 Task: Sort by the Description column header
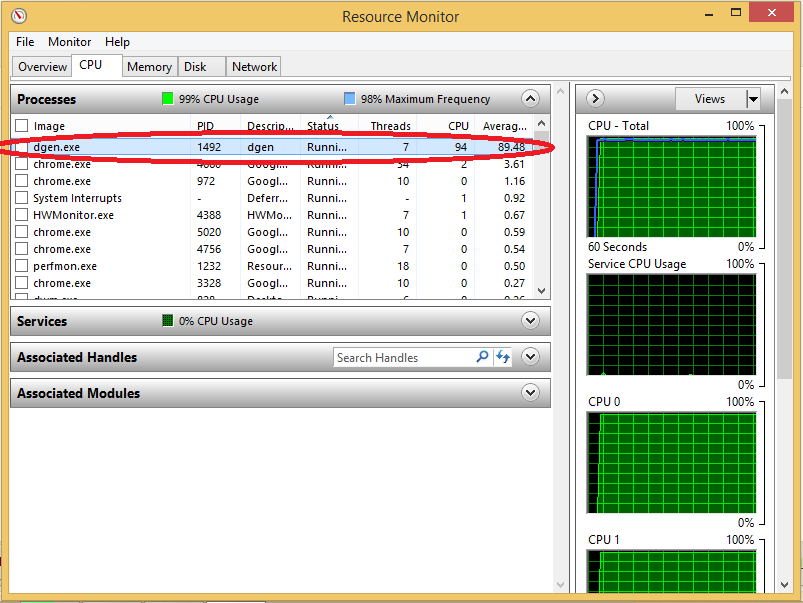[x=270, y=126]
